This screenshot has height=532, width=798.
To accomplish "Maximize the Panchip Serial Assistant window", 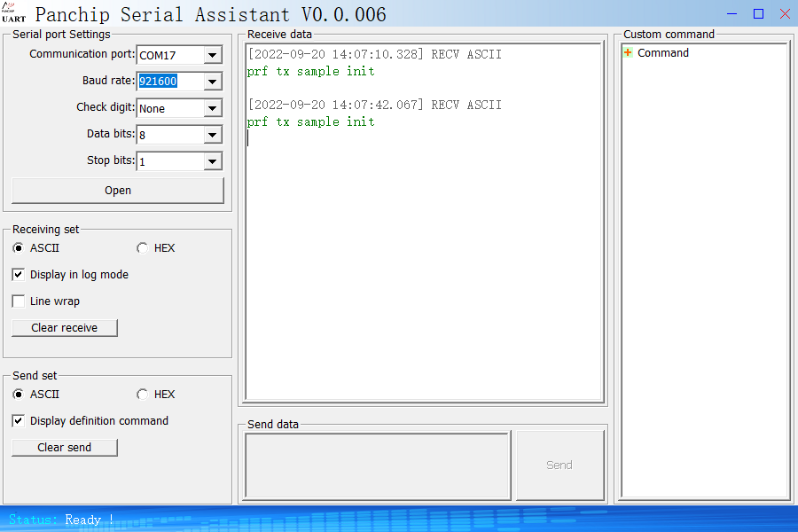I will (758, 14).
